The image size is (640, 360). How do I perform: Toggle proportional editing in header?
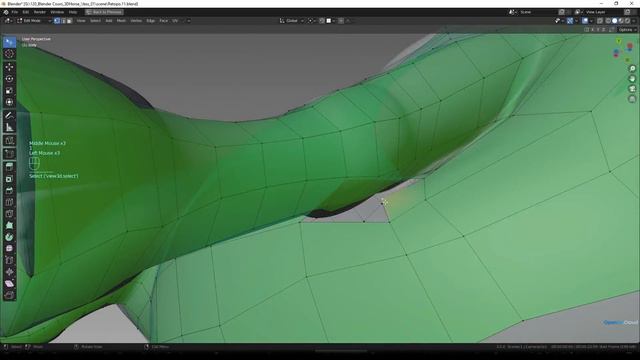point(341,21)
